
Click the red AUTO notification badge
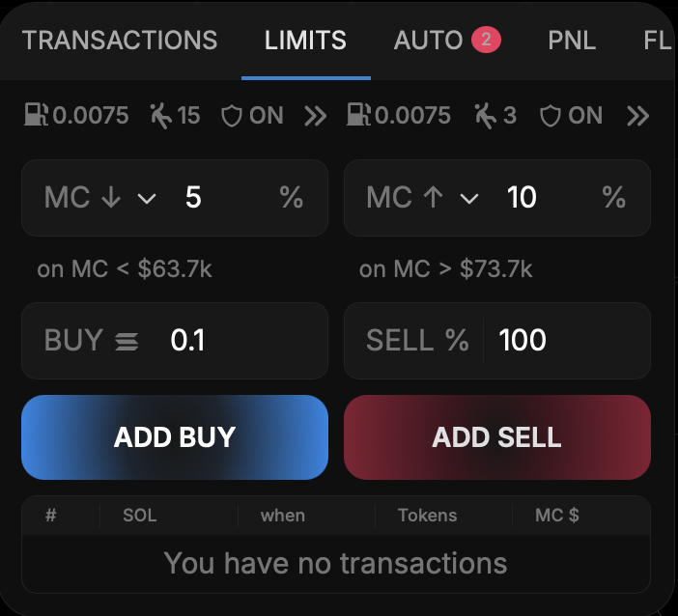pos(486,41)
